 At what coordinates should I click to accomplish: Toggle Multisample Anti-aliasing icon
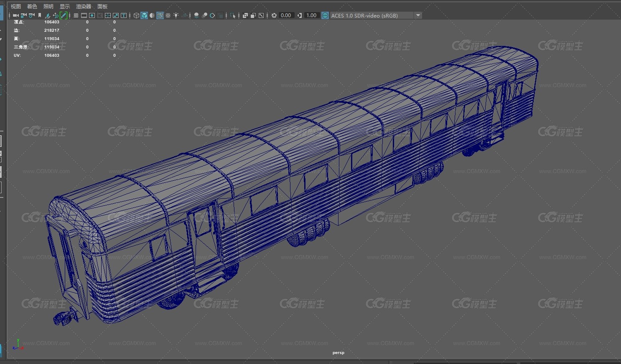click(x=212, y=15)
